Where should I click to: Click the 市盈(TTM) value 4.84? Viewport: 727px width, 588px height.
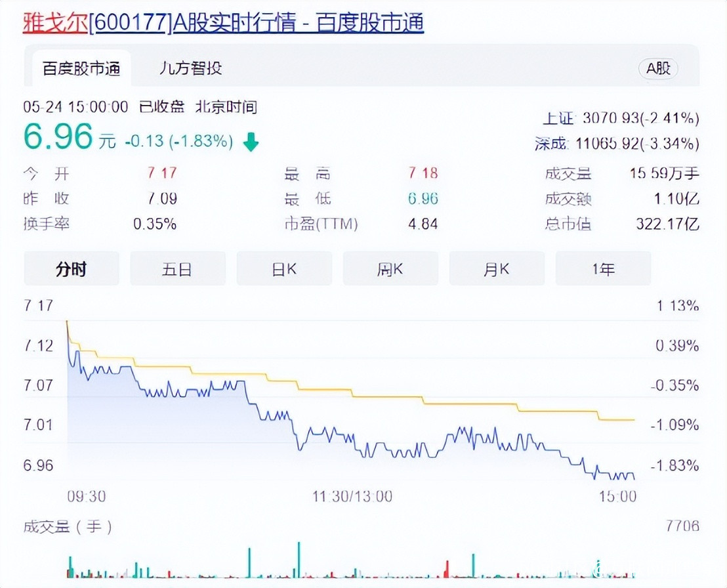pos(423,224)
